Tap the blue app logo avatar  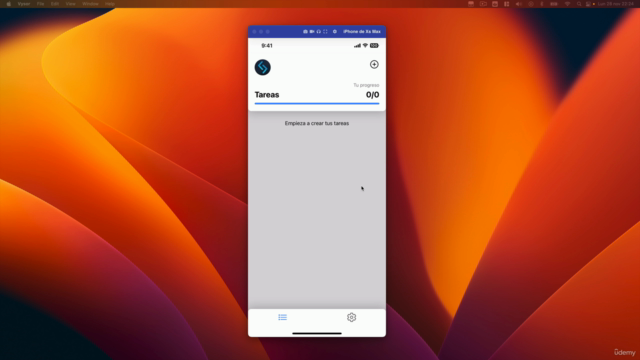(262, 67)
